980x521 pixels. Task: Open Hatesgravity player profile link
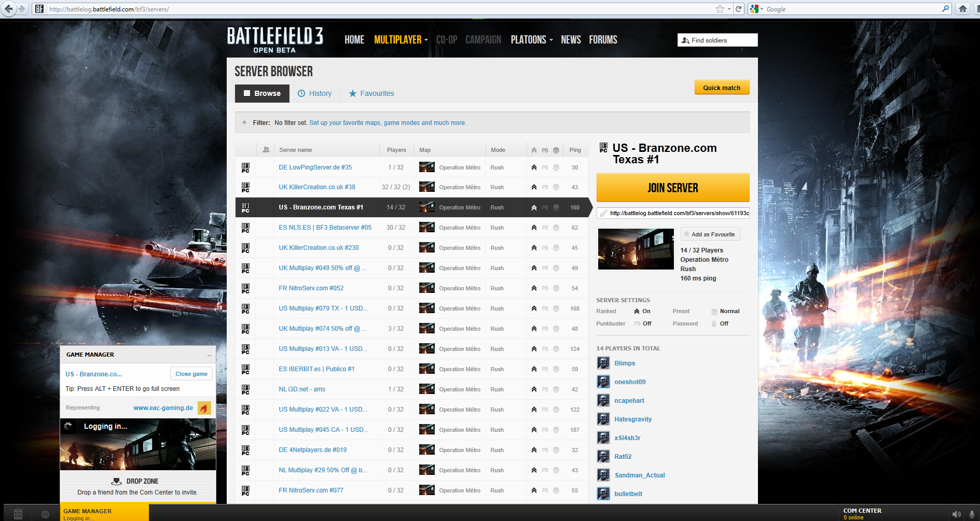point(633,419)
